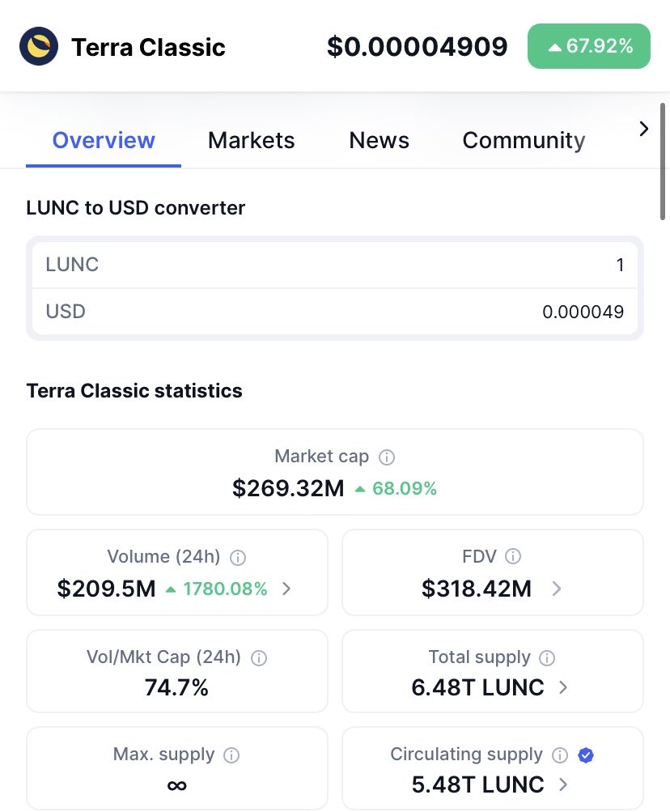Expand Total supply details chevron
The height and width of the screenshot is (812, 670).
563,687
